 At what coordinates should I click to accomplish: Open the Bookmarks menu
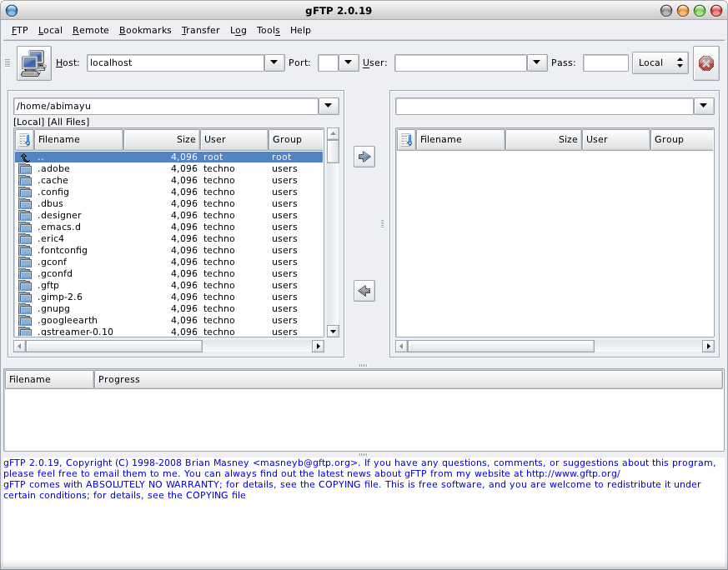[x=145, y=30]
